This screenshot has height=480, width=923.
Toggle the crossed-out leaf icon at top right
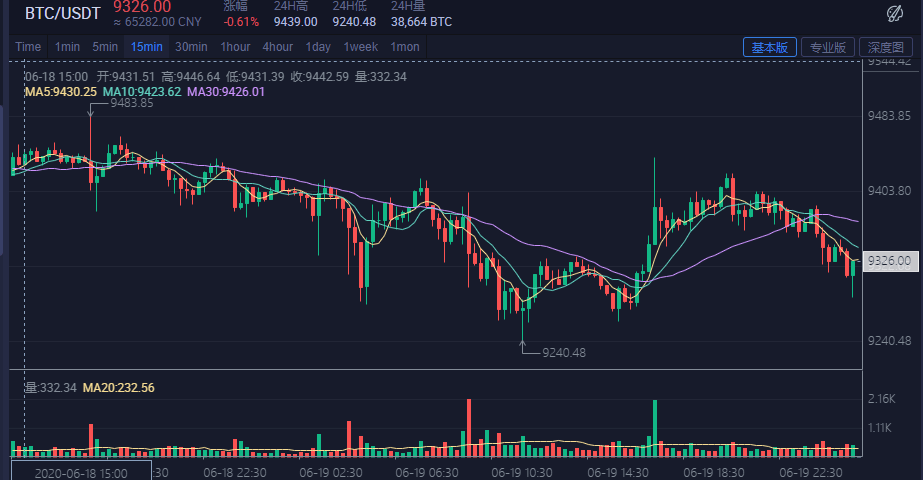[895, 13]
